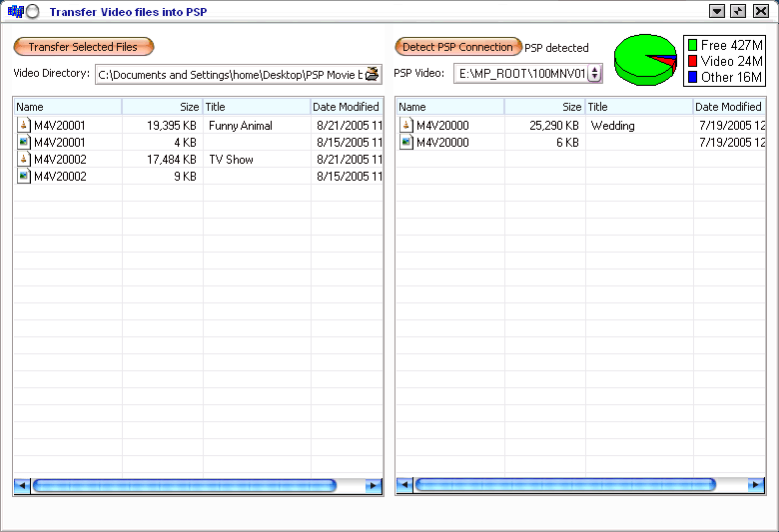Click the thumbnail icon of 4 KB M4V20001
779x532 pixels.
[23, 142]
